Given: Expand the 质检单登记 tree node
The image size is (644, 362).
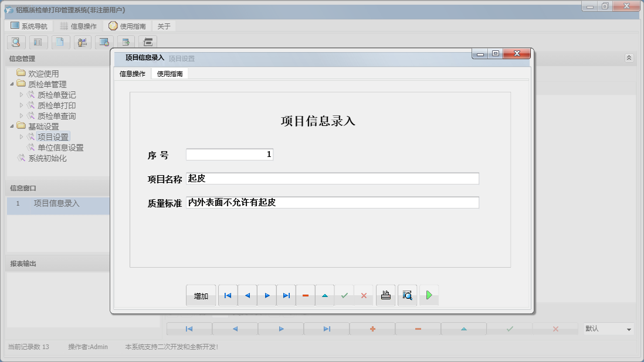Looking at the screenshot, I should [22, 94].
